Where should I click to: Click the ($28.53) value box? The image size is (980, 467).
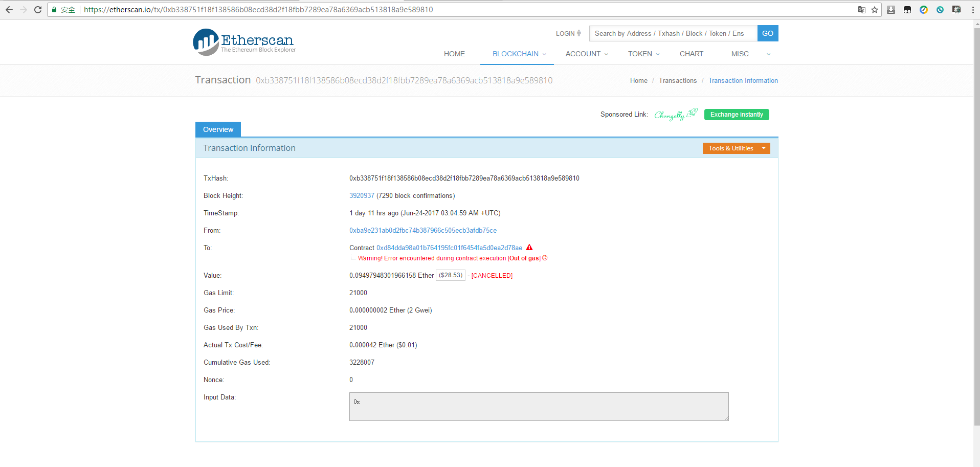click(451, 275)
